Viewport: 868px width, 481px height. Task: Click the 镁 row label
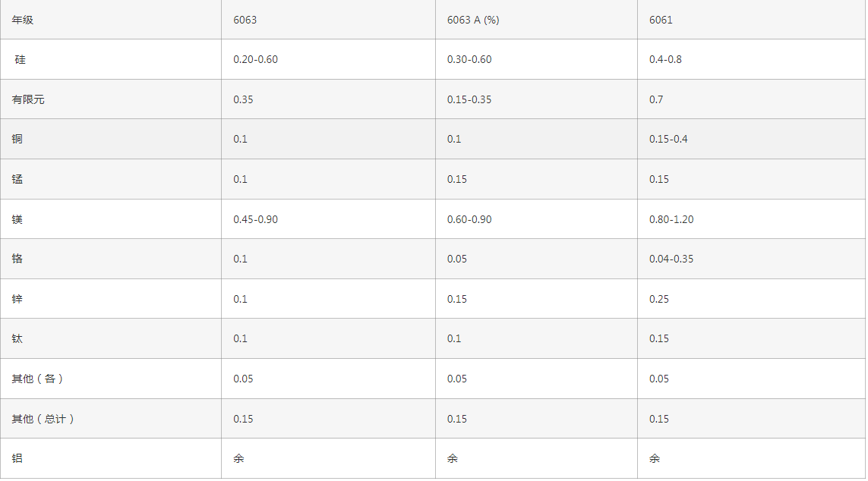[x=17, y=219]
